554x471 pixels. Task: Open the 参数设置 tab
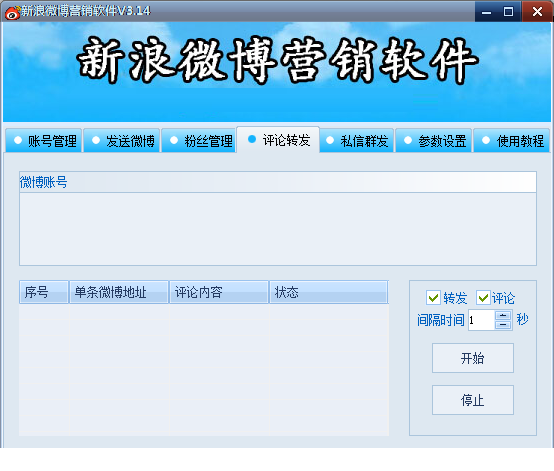point(434,141)
